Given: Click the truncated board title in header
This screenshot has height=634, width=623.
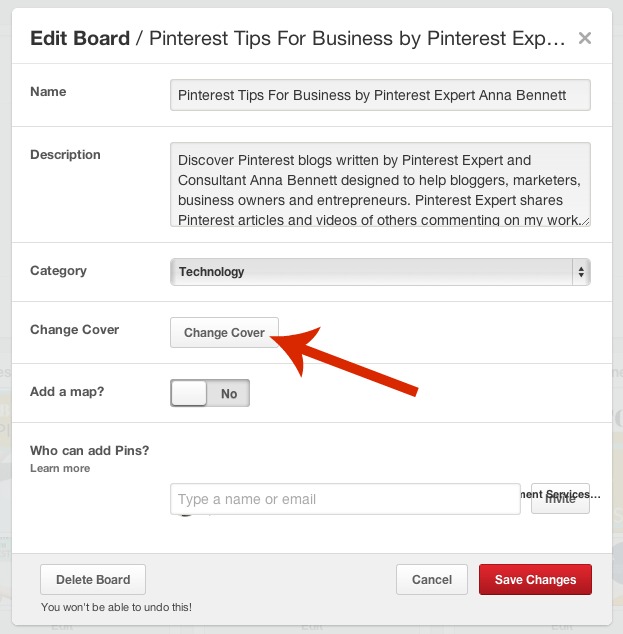Looking at the screenshot, I should [x=357, y=38].
